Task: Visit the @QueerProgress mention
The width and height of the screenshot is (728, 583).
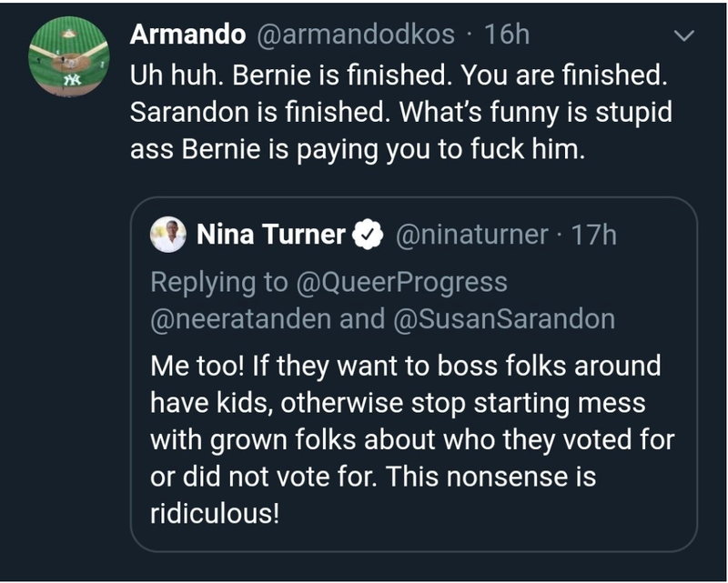Action: pos(401,283)
